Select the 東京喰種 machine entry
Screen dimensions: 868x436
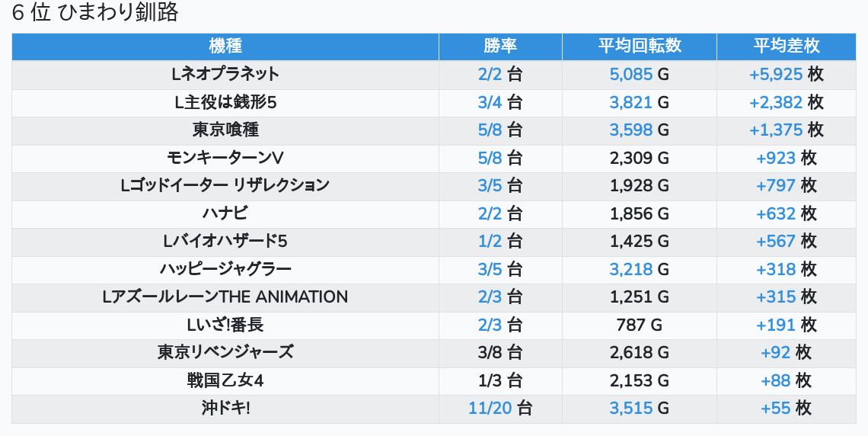pos(225,130)
